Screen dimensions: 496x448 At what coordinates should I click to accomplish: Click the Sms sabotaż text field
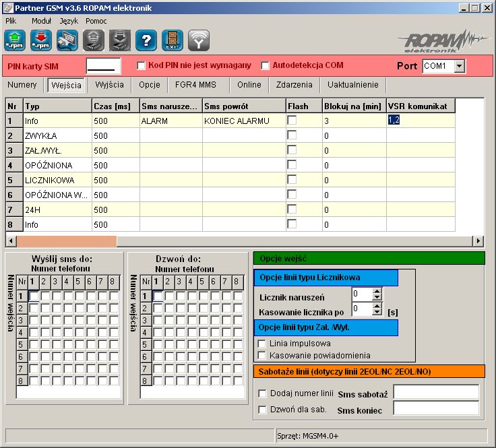pos(436,392)
